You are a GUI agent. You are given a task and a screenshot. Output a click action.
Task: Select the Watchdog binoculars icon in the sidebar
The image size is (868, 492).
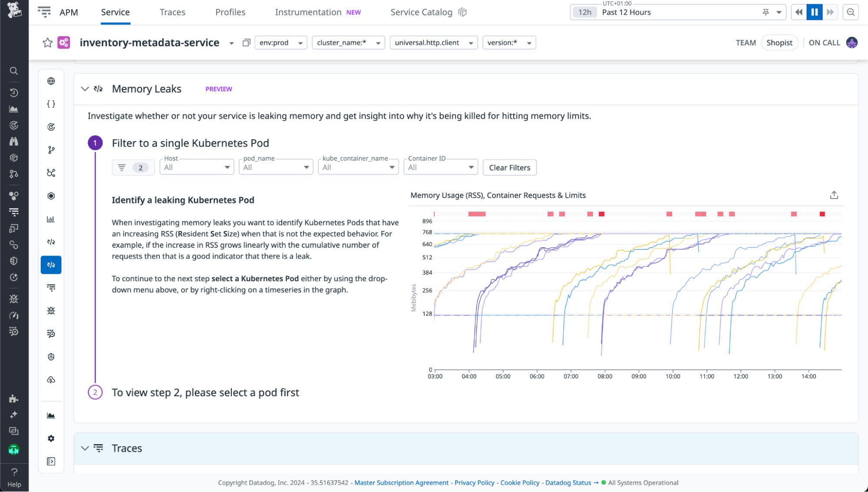13,141
